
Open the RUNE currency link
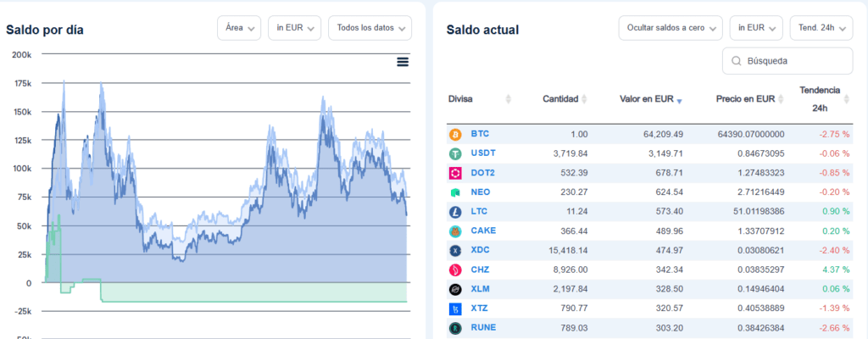pos(483,327)
